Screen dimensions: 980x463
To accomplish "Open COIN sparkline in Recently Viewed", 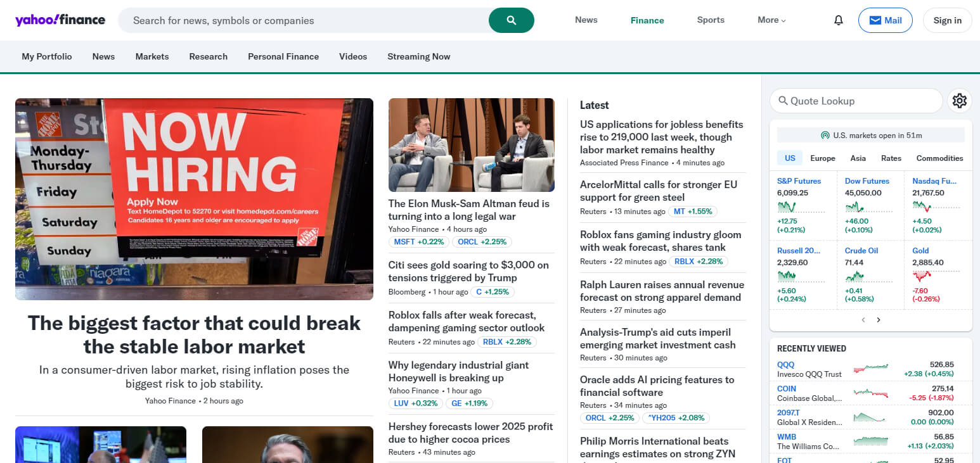I will click(x=871, y=393).
